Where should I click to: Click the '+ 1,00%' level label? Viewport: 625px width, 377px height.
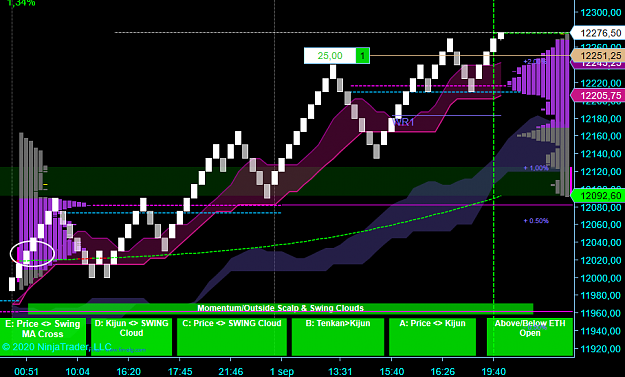tap(536, 168)
